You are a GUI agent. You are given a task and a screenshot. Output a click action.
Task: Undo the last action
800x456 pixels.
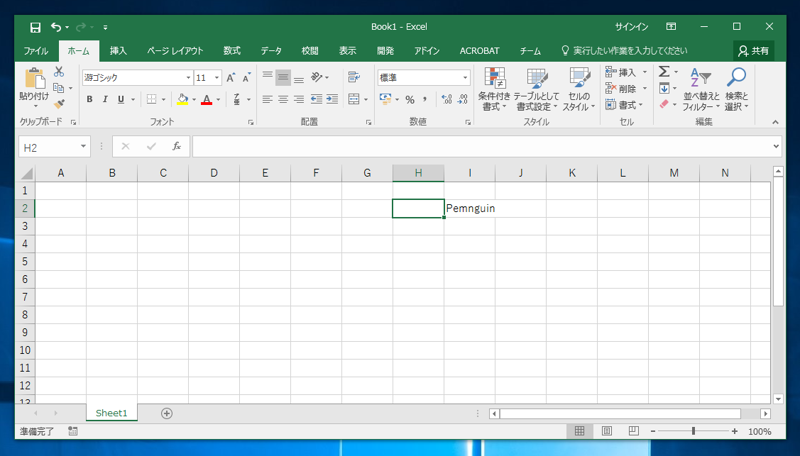[56, 27]
